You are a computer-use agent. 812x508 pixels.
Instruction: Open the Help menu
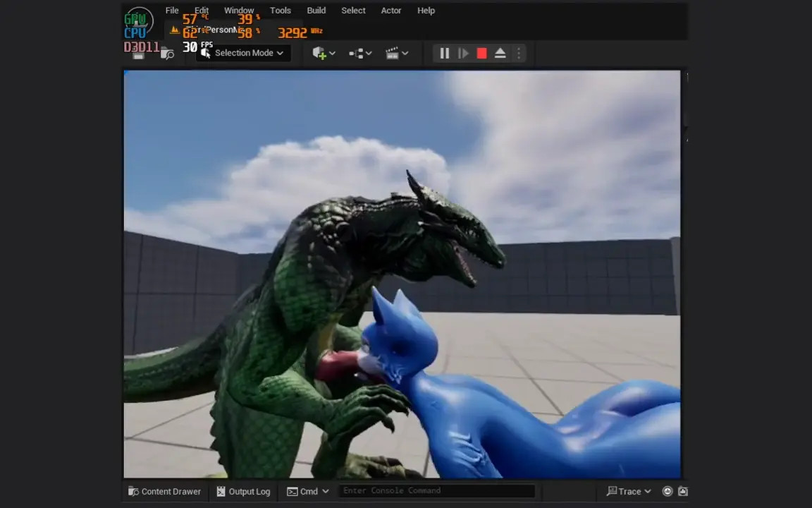pos(426,11)
